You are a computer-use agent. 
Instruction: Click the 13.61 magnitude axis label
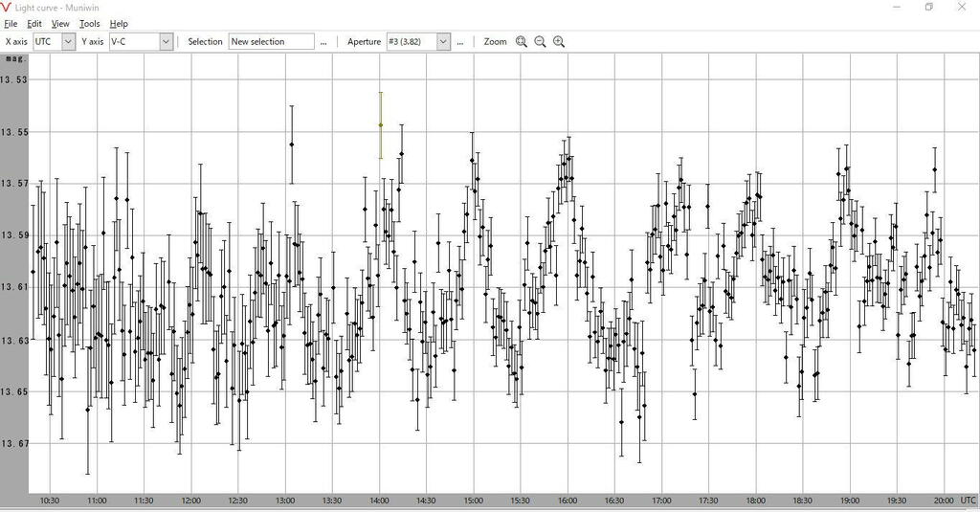14,287
